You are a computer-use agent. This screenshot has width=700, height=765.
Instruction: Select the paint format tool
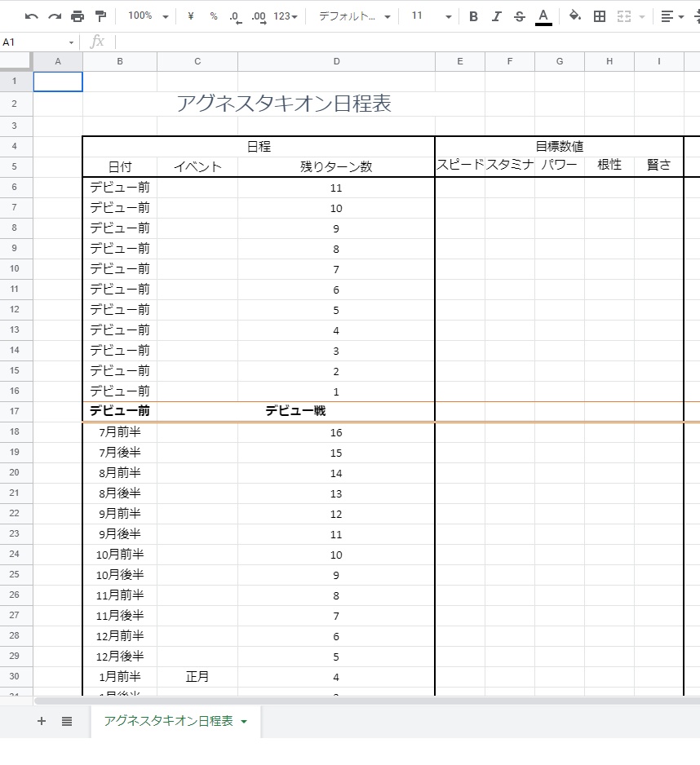101,15
